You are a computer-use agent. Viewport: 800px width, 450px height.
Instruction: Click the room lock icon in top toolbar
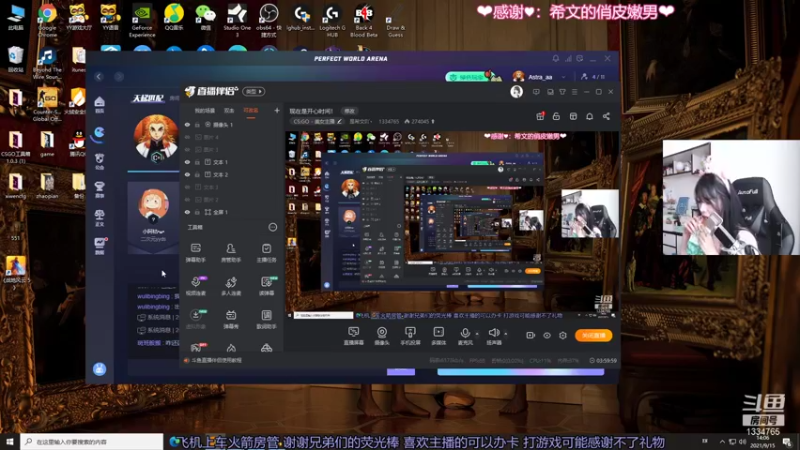[x=556, y=116]
